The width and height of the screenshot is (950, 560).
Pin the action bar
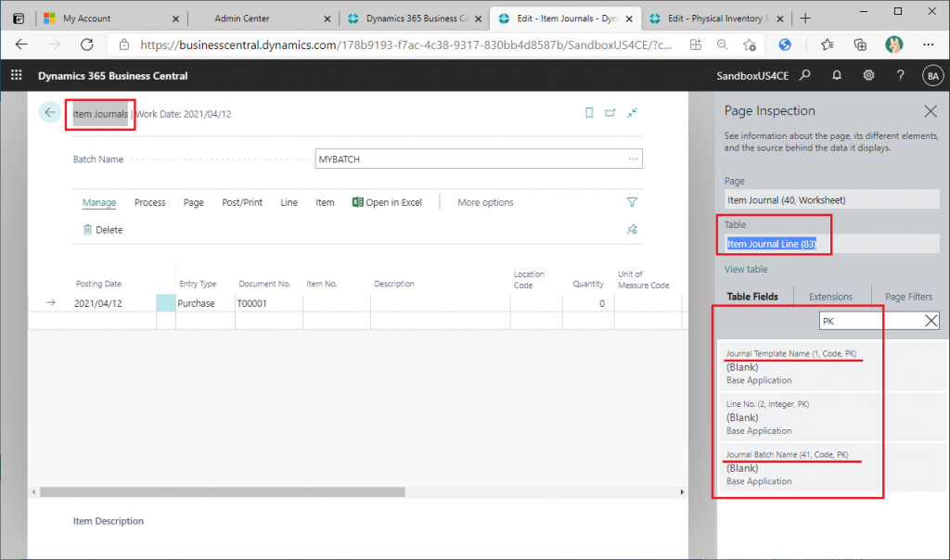(x=632, y=229)
